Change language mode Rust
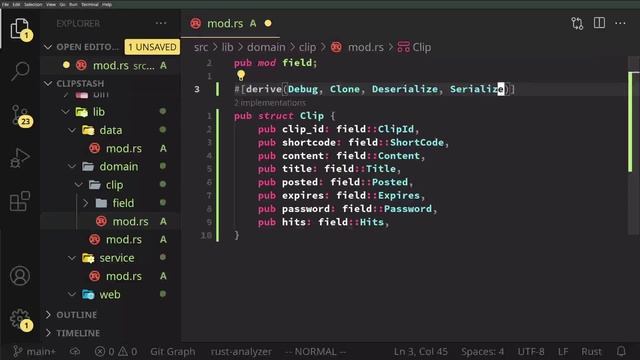 coord(591,351)
